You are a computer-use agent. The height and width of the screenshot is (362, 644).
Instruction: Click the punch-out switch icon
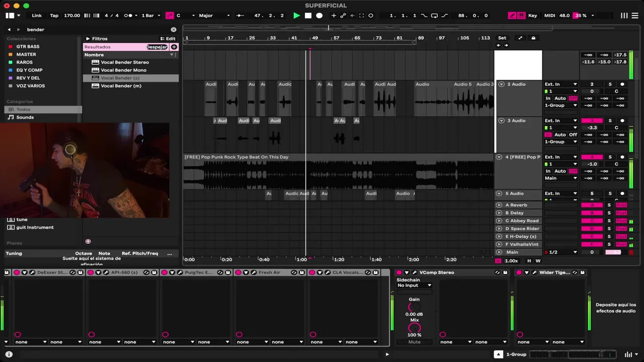pyautogui.click(x=444, y=16)
